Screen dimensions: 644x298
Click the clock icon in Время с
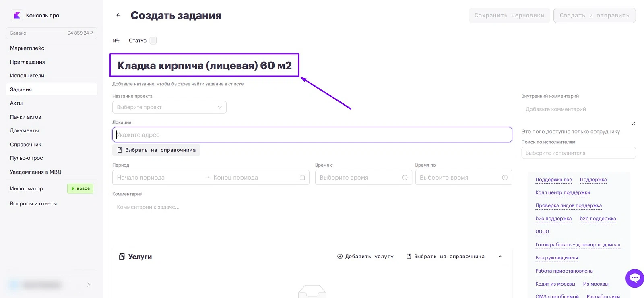pos(405,178)
